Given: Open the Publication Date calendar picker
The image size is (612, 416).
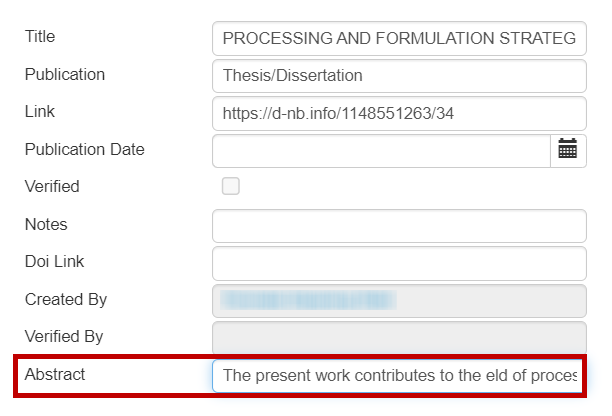Looking at the screenshot, I should 568,150.
